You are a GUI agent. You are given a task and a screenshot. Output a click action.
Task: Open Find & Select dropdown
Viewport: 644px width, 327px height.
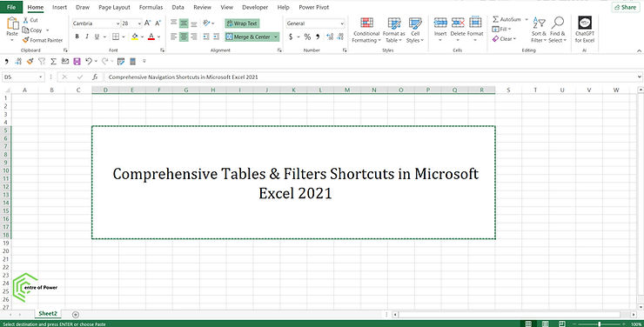[x=557, y=30]
